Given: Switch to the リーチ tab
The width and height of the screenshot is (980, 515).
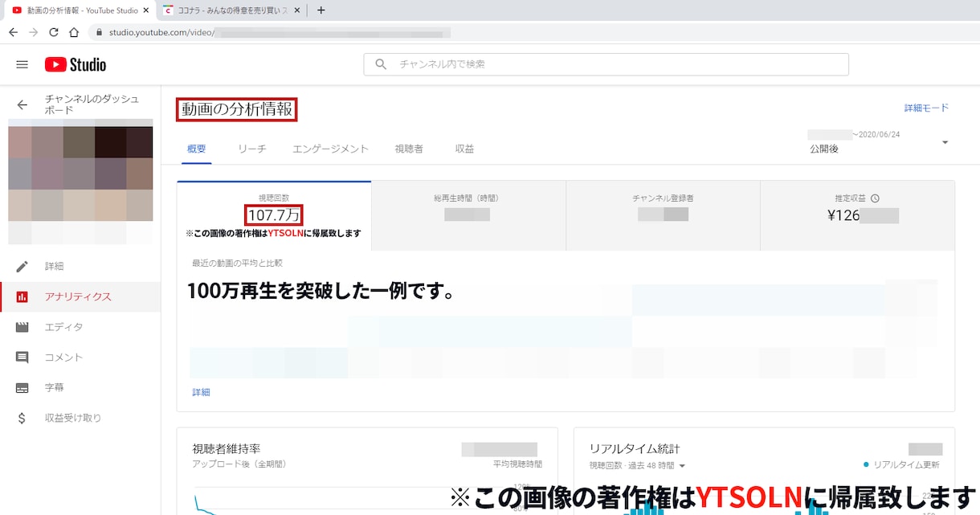Looking at the screenshot, I should pos(252,149).
